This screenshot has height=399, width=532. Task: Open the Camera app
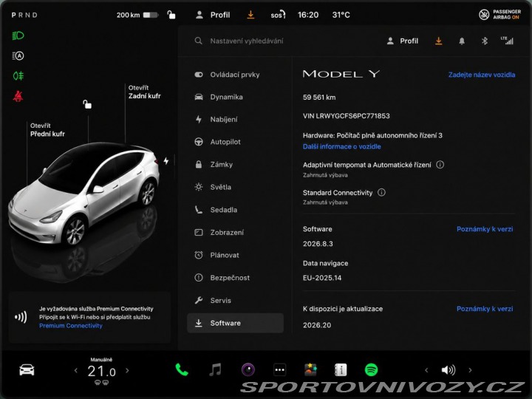pyautogui.click(x=248, y=369)
